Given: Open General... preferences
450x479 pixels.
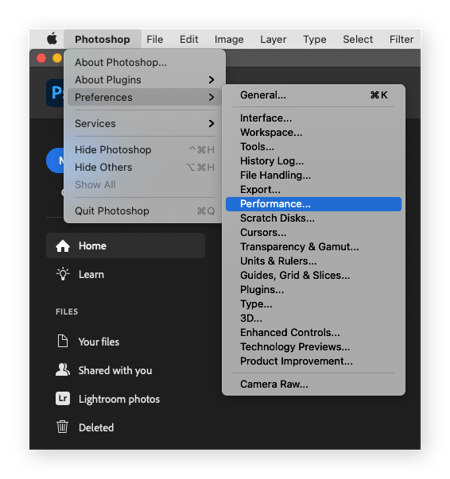Looking at the screenshot, I should coord(313,95).
